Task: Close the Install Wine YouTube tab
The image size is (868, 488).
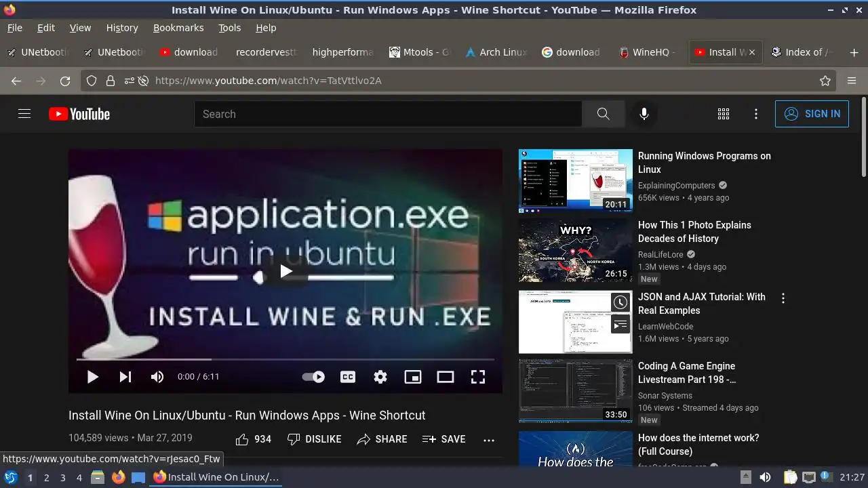Action: (x=751, y=52)
